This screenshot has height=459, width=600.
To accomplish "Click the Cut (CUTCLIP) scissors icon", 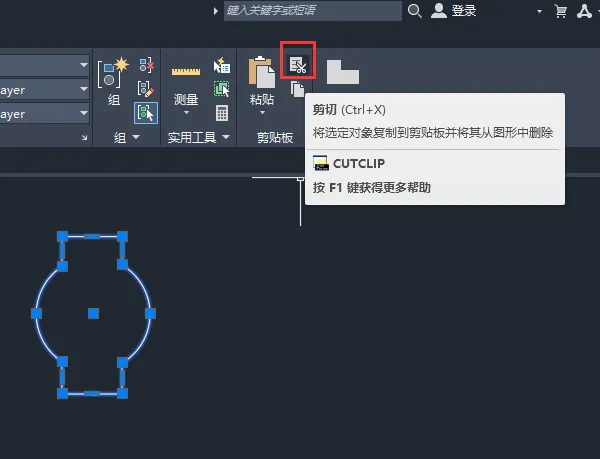I will pyautogui.click(x=298, y=65).
